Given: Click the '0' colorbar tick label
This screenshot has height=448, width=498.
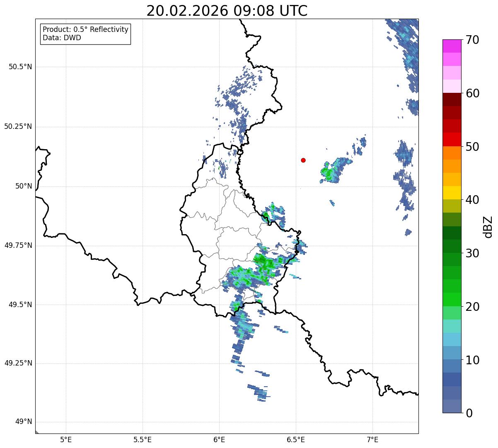Looking at the screenshot, I should [x=469, y=413].
